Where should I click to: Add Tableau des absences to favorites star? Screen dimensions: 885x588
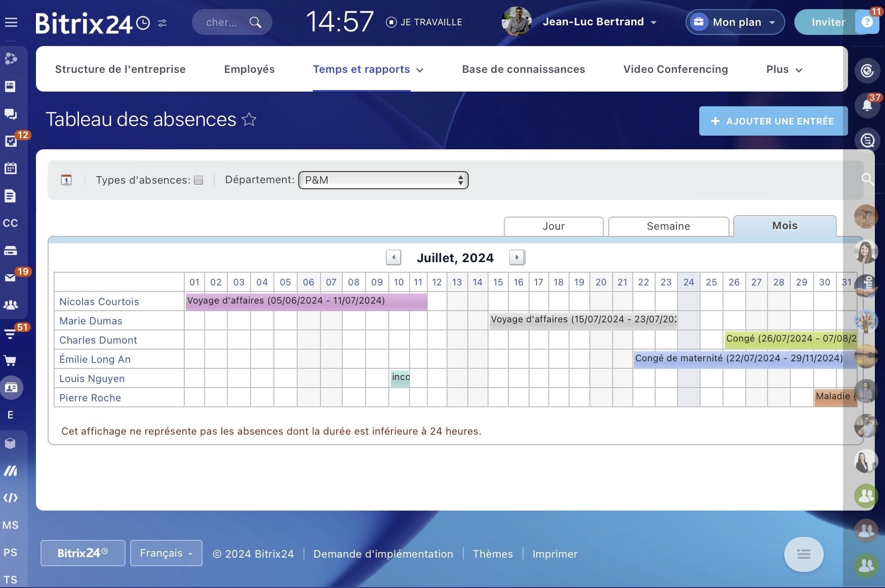(249, 119)
